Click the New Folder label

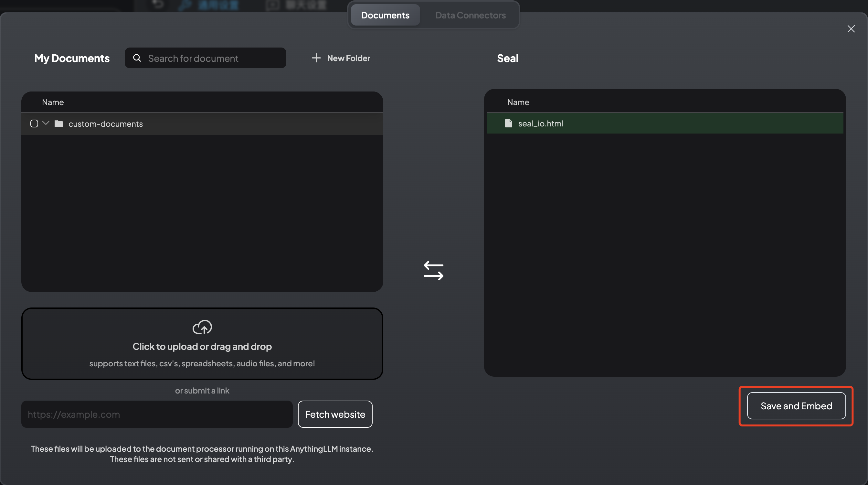click(348, 58)
